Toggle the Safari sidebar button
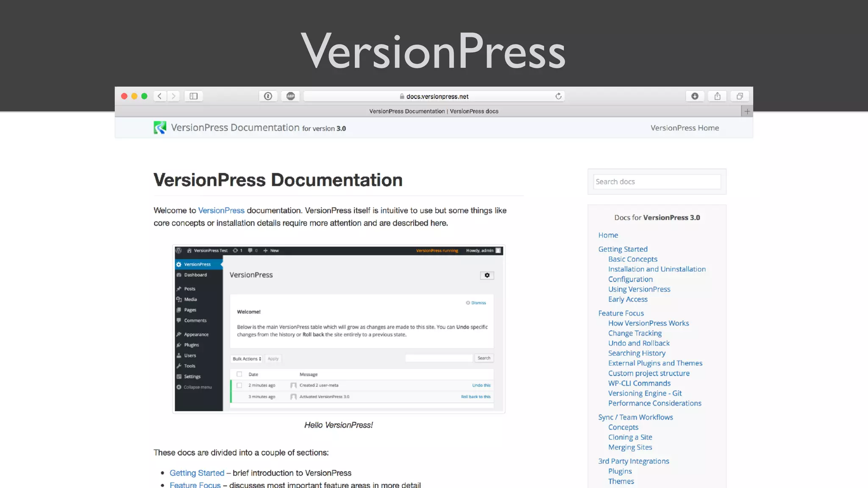868x488 pixels. [x=194, y=96]
